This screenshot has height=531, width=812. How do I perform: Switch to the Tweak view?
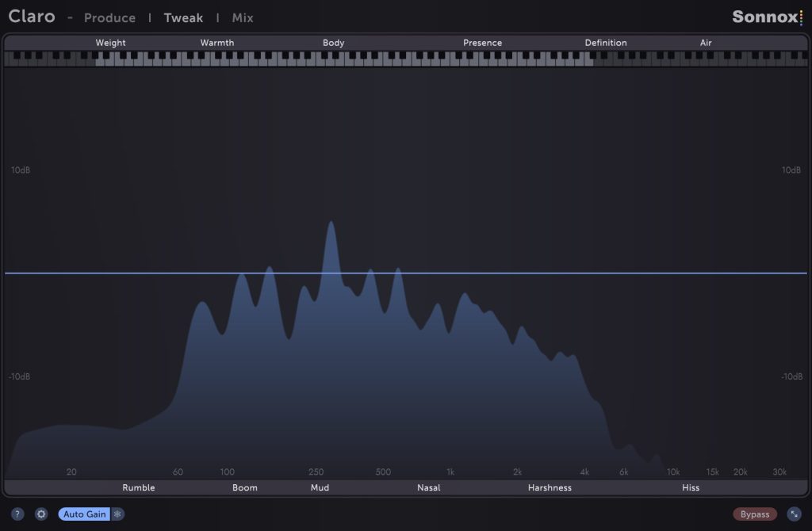tap(183, 17)
